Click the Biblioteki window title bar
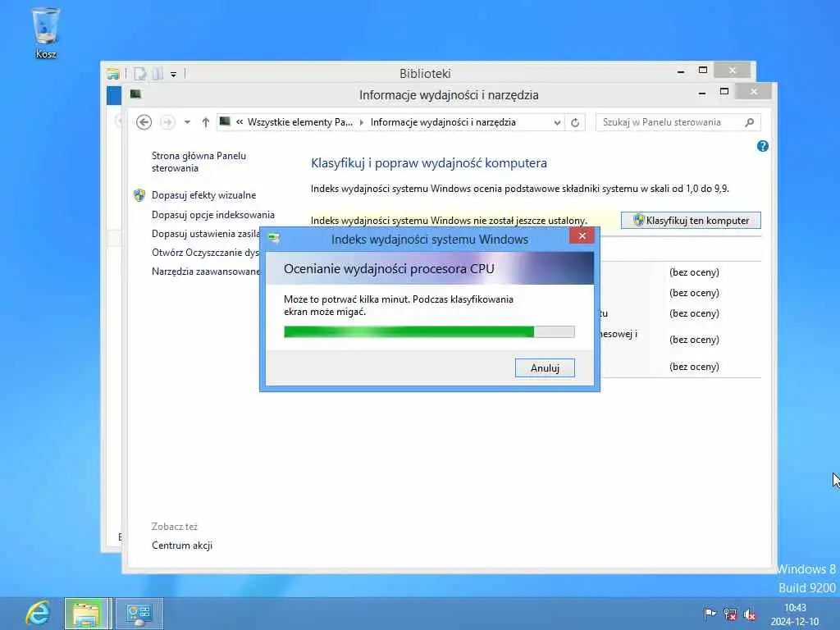This screenshot has width=840, height=630. pyautogui.click(x=425, y=73)
